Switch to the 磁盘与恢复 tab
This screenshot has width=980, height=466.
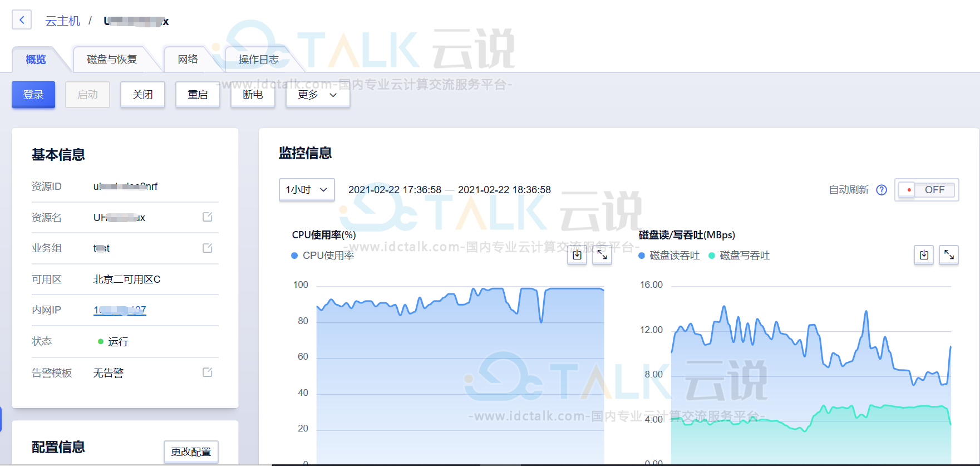[112, 60]
